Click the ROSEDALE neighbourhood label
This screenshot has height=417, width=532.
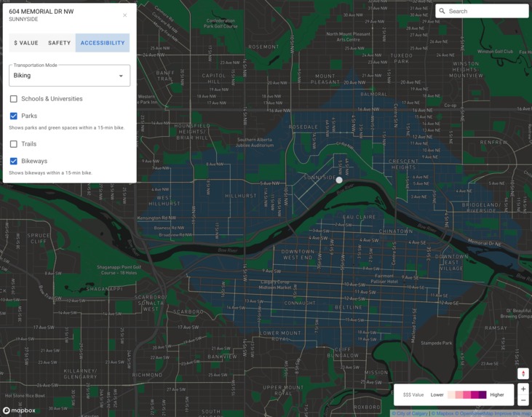[x=303, y=127]
